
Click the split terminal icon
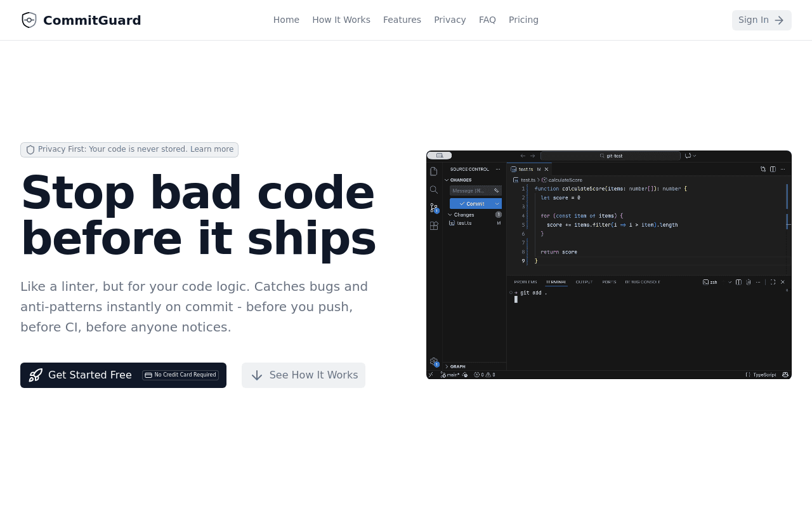pyautogui.click(x=738, y=282)
